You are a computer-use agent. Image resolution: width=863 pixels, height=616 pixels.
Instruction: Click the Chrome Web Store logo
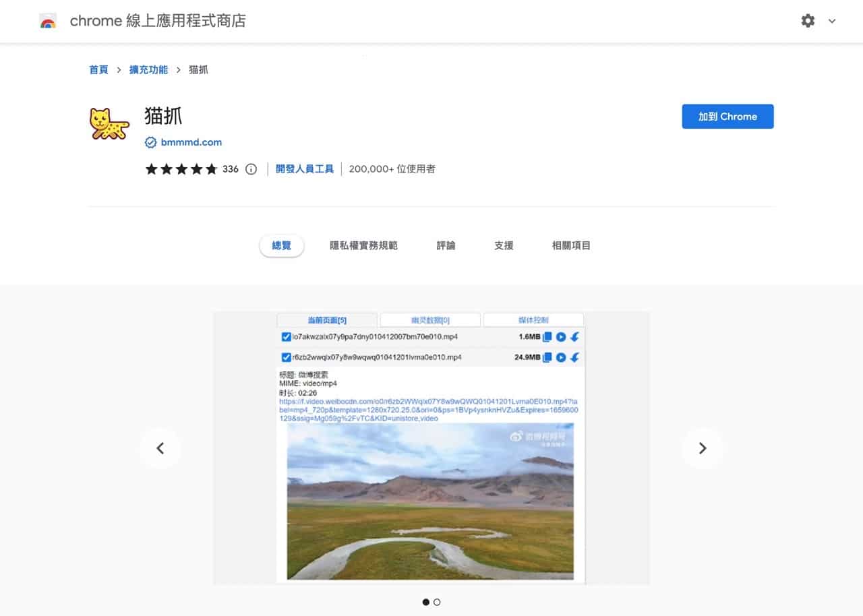click(x=47, y=20)
